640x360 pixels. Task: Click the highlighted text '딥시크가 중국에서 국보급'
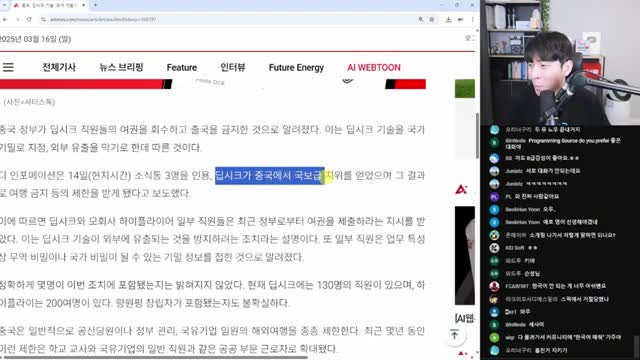pyautogui.click(x=270, y=176)
